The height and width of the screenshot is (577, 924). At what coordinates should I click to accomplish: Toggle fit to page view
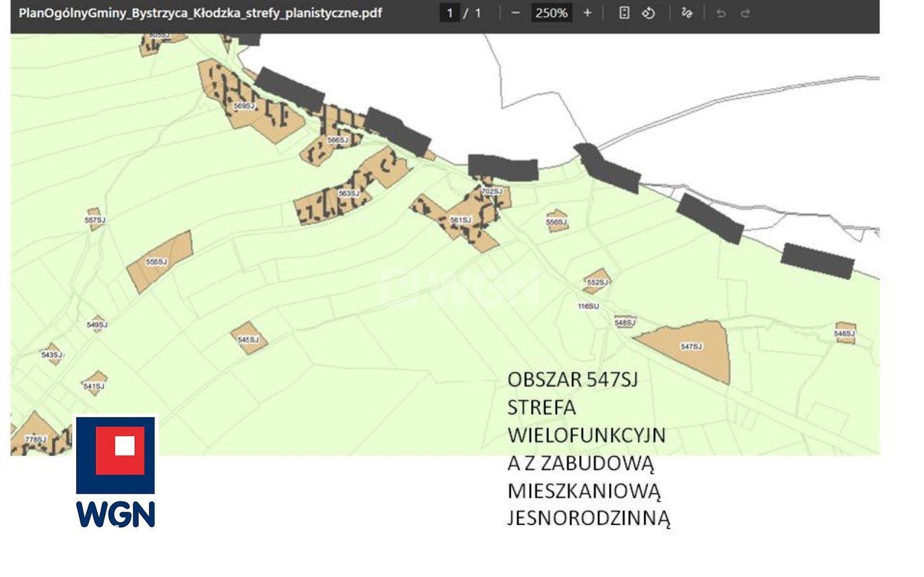[624, 13]
